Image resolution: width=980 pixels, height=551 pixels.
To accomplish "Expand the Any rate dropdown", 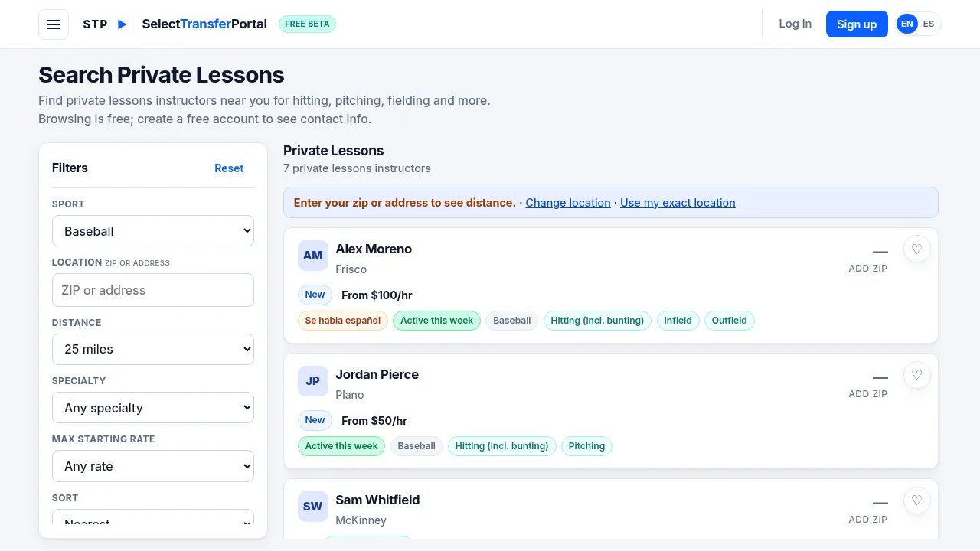I will (153, 466).
